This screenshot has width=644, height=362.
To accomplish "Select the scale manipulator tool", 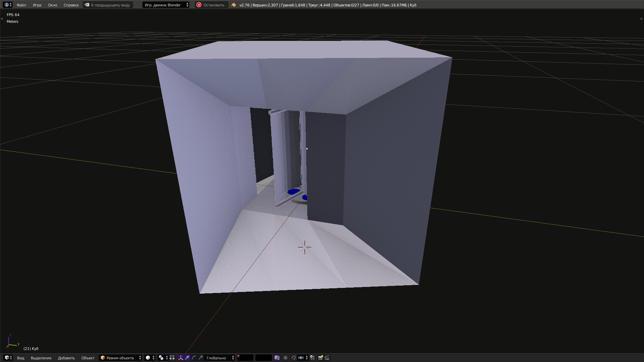I will coord(200,358).
